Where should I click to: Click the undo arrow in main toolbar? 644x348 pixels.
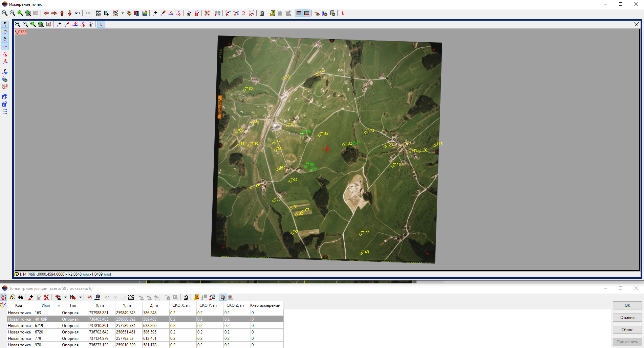tap(78, 13)
